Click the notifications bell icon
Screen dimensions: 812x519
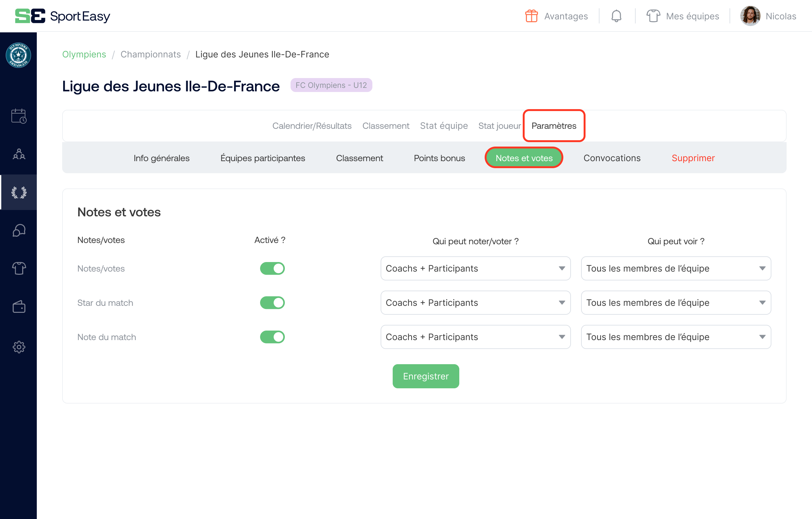point(616,16)
